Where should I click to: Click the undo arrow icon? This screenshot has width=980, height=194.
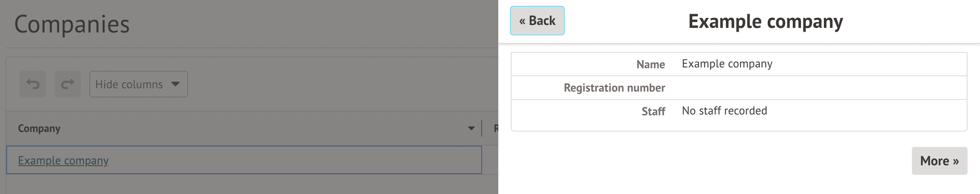[33, 84]
